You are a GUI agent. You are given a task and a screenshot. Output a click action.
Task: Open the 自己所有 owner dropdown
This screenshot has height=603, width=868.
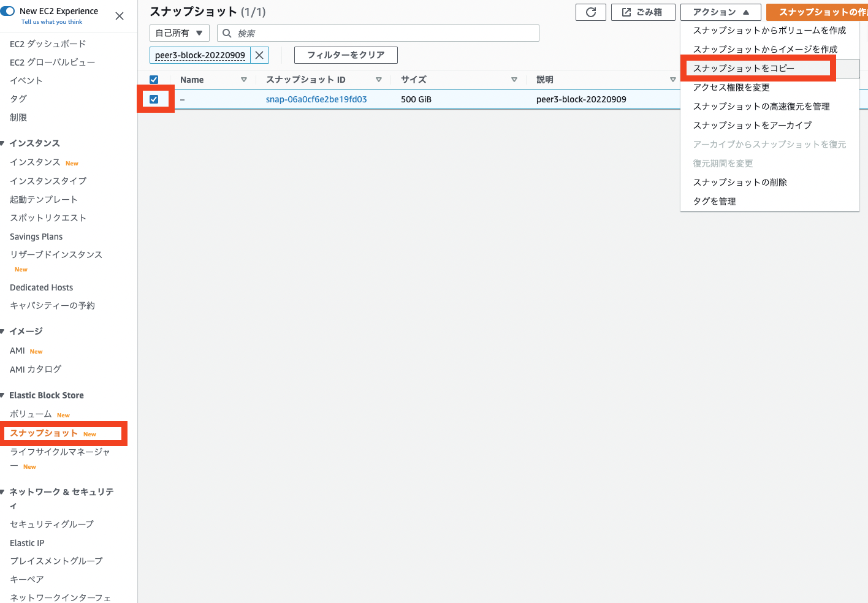click(180, 33)
